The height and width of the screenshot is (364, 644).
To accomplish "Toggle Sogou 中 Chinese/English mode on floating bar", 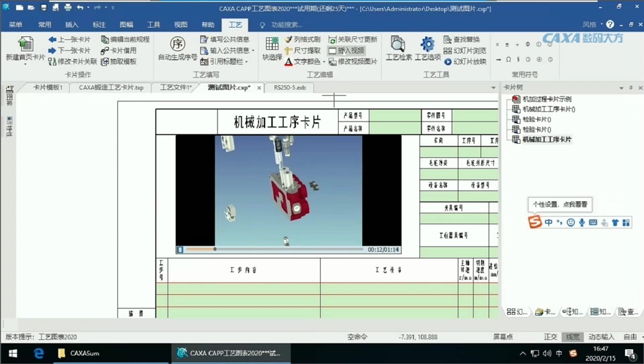I will click(x=549, y=222).
